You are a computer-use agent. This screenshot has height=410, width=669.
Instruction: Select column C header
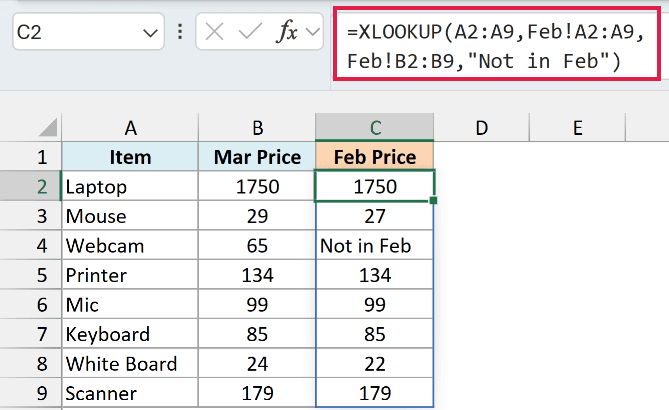(375, 128)
